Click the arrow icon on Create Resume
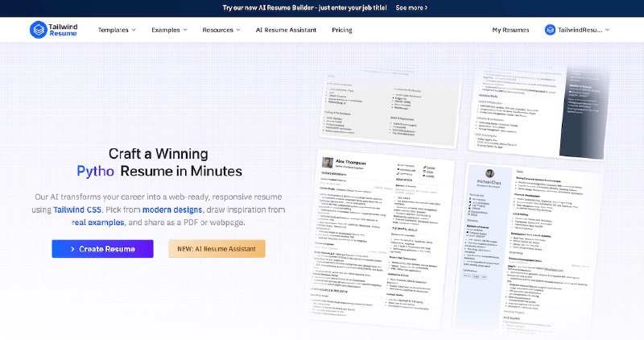The height and width of the screenshot is (340, 644). [x=72, y=249]
